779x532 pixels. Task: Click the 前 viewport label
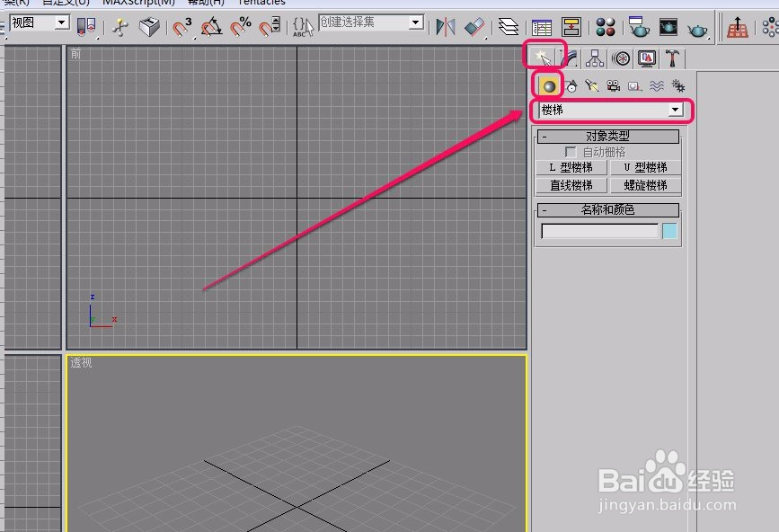click(x=75, y=54)
